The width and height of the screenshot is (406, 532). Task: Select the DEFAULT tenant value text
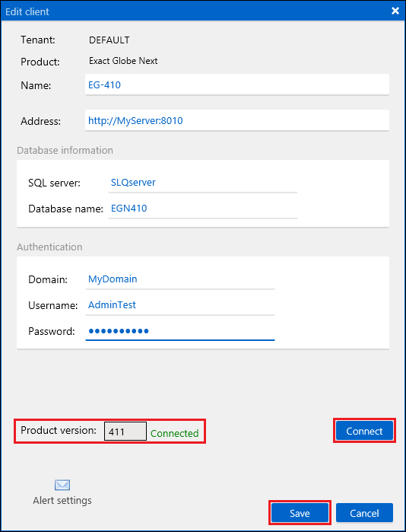[109, 40]
